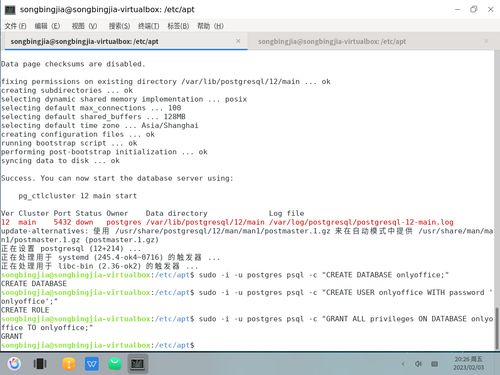The height and width of the screenshot is (375, 500).
Task: Open the keyboard input tray icon
Action: pyautogui.click(x=435, y=364)
